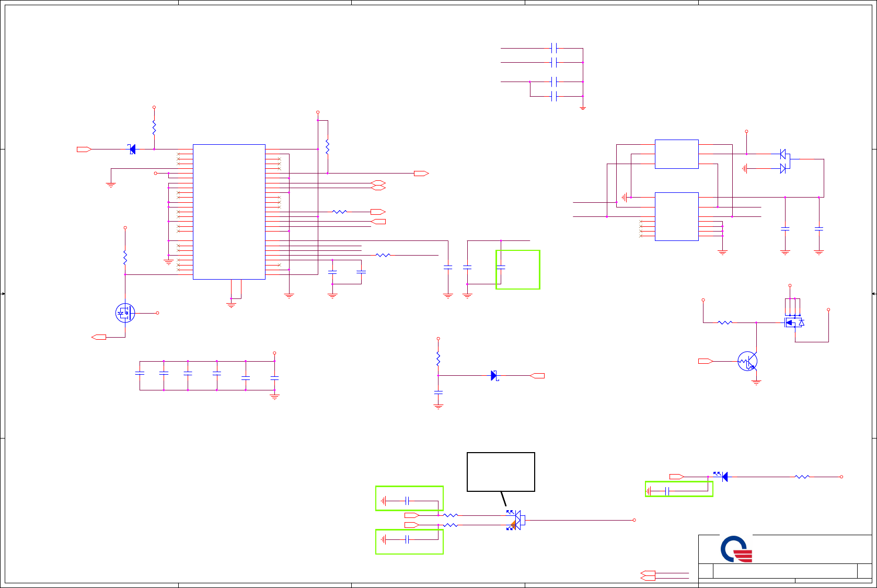Select the port driving the NPN transistor base
Screen dimensions: 877x588
click(706, 361)
